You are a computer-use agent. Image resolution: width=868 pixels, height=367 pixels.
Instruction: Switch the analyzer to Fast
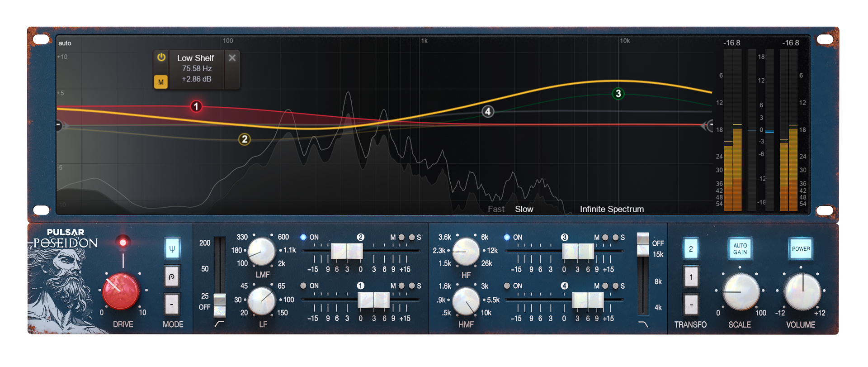tap(496, 209)
